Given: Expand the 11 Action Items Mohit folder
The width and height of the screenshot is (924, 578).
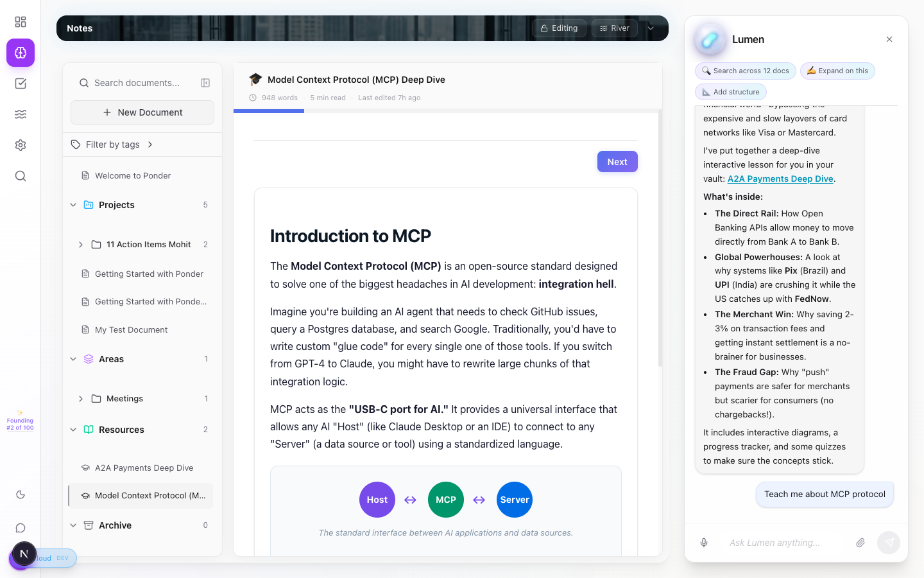Looking at the screenshot, I should pyautogui.click(x=81, y=245).
